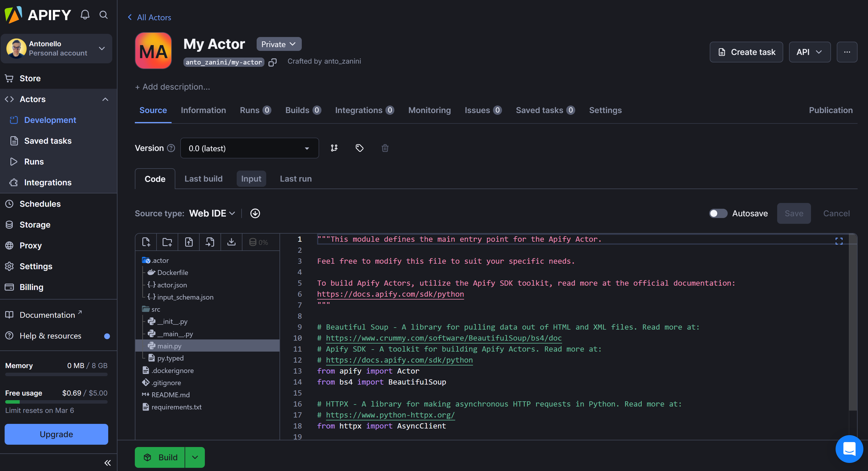Click the tag/label icon for version

click(x=359, y=148)
